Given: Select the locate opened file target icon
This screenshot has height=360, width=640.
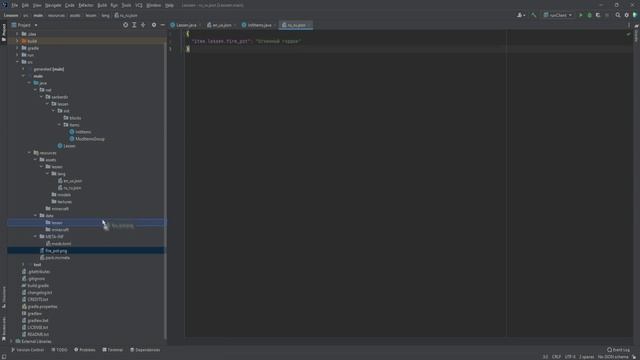Looking at the screenshot, I should 125,25.
